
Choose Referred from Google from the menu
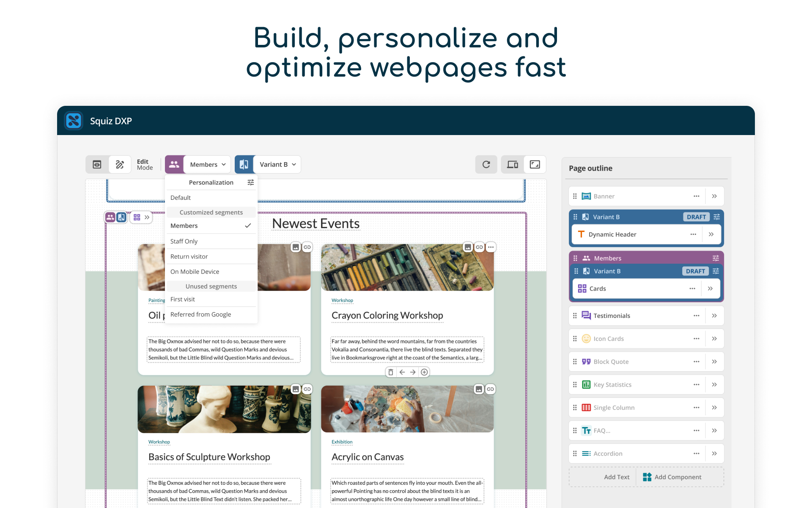click(200, 314)
